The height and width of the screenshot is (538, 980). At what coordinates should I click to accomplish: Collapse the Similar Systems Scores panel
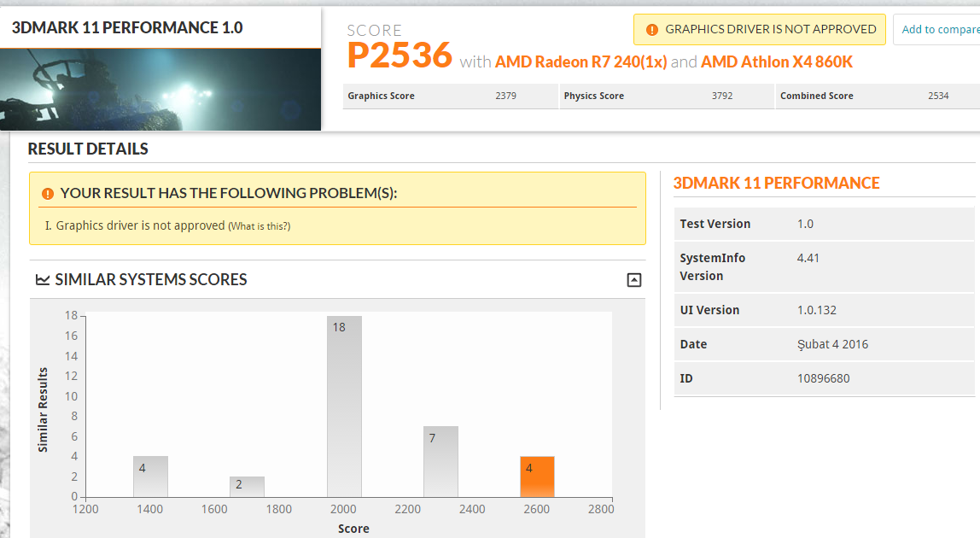[x=633, y=279]
